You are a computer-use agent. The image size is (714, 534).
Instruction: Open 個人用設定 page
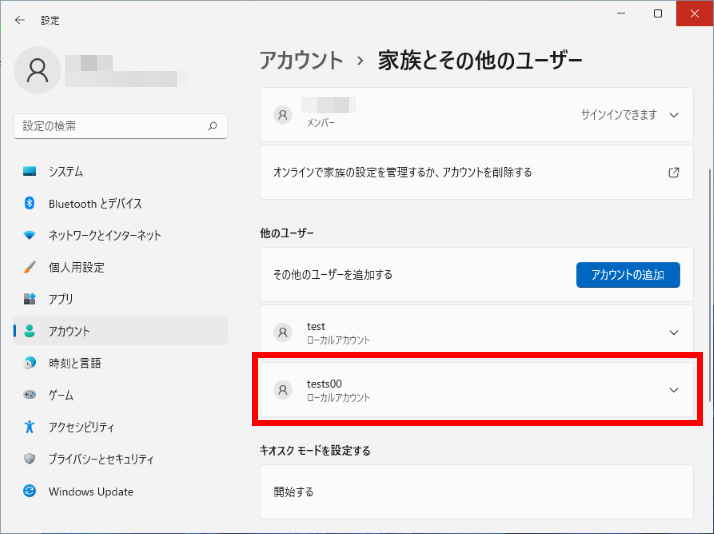121,267
